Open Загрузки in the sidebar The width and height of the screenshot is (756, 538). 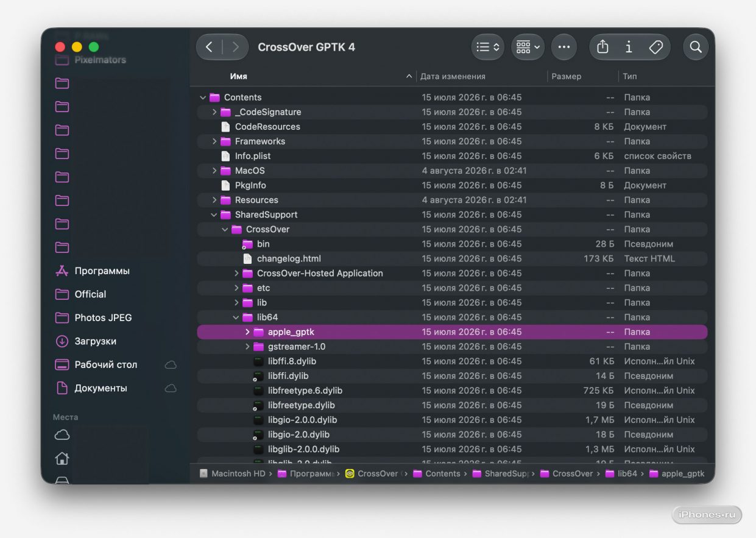[x=95, y=341]
